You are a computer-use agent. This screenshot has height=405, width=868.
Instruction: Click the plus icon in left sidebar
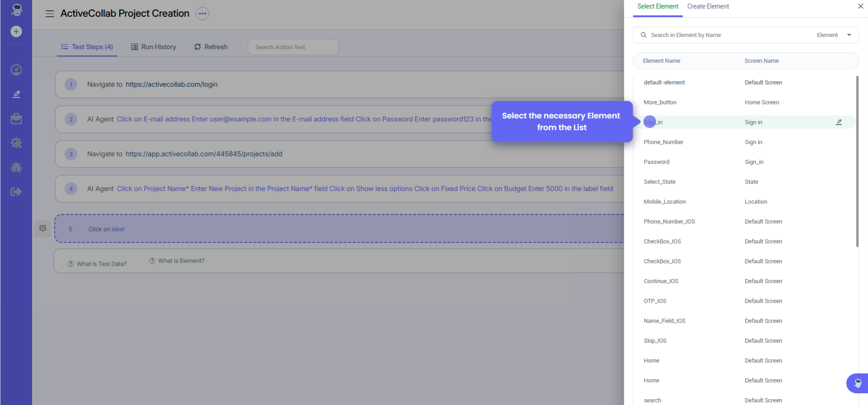click(16, 32)
